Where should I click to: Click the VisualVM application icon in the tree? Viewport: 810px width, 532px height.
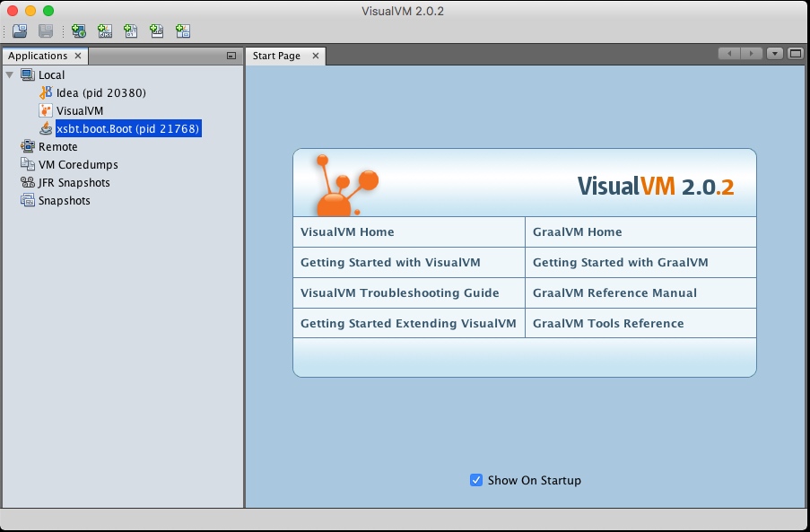(x=46, y=110)
